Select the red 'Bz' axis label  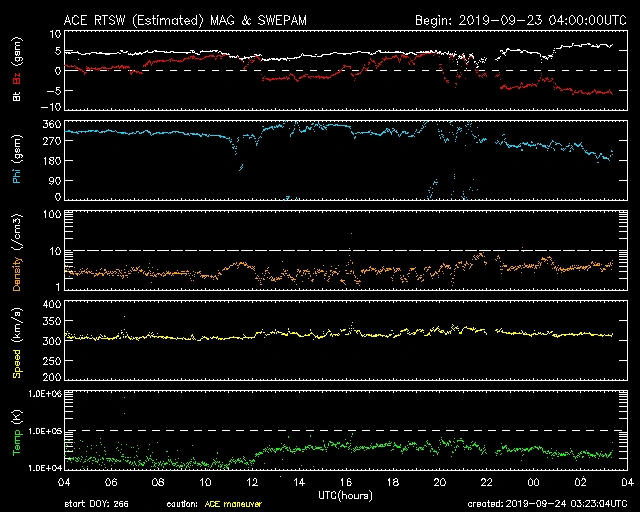[x=17, y=79]
